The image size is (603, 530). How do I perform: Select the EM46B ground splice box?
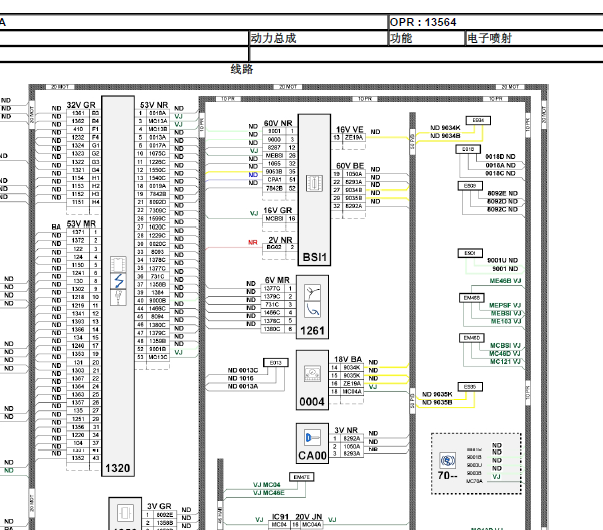[472, 297]
